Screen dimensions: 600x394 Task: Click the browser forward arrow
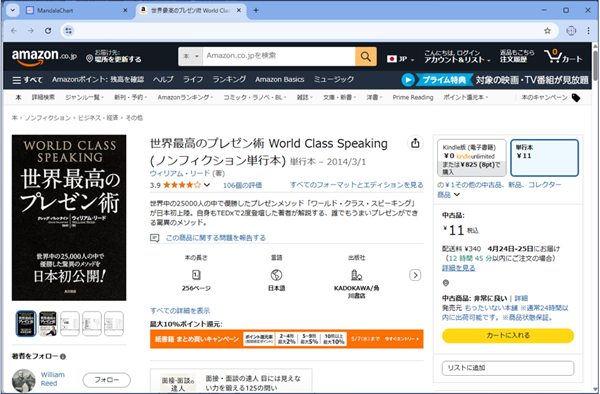[x=31, y=31]
